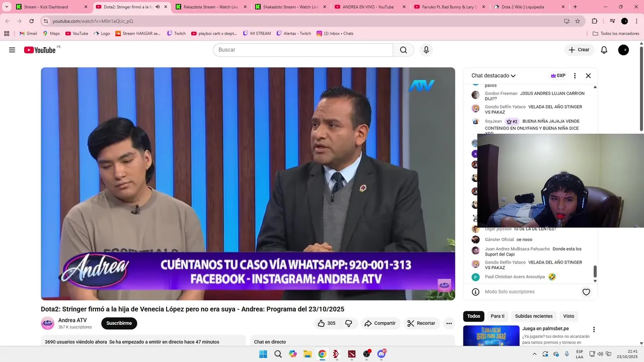
Task: Switch to Shakadoto Stream tab
Action: [290, 7]
